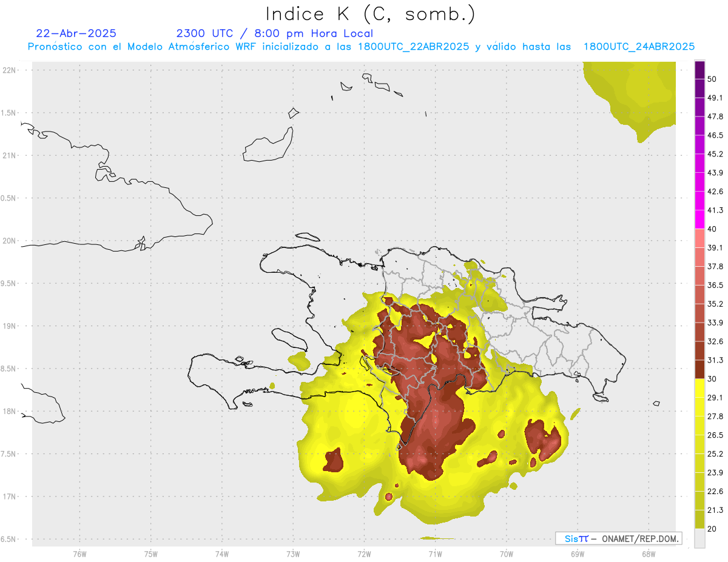The image size is (728, 562).
Task: Click the '69W' longitude label
Action: click(x=578, y=554)
